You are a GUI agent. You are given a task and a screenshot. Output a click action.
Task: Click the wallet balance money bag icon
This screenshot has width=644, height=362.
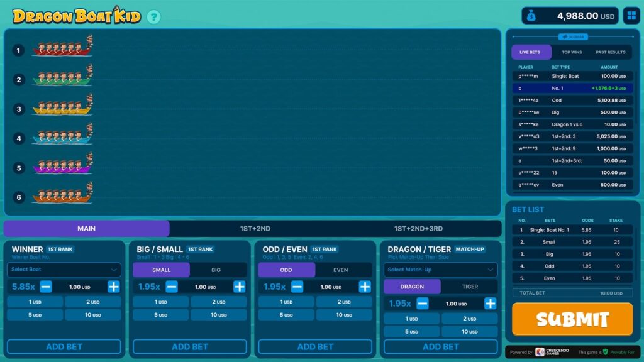531,16
